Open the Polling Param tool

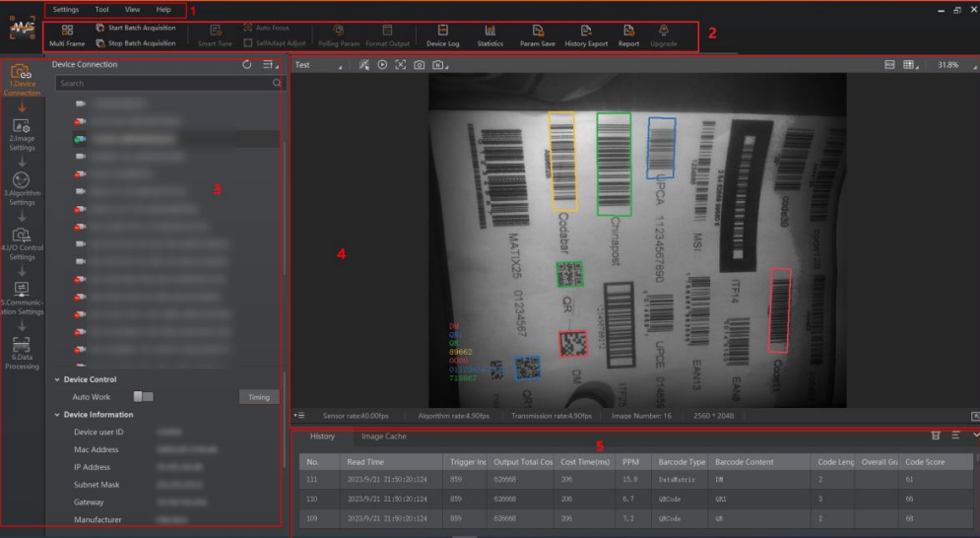pyautogui.click(x=339, y=35)
